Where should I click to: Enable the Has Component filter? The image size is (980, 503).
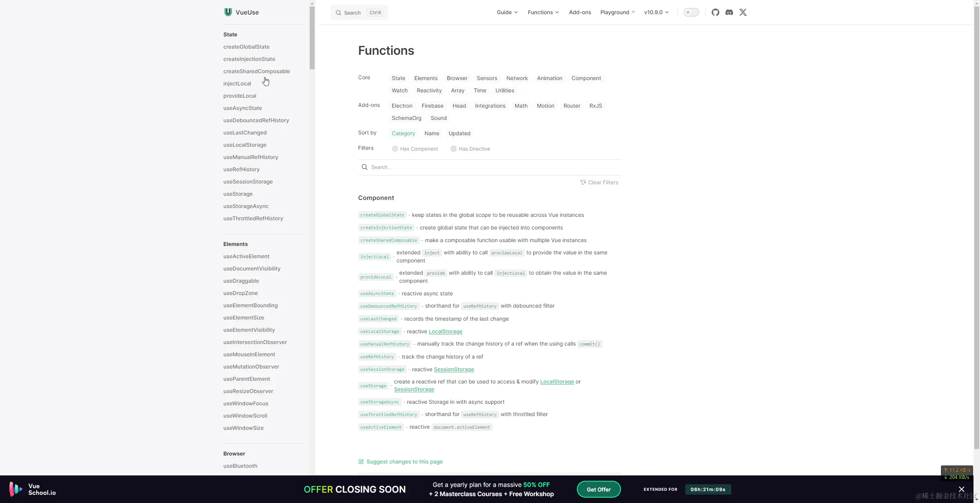click(x=395, y=149)
